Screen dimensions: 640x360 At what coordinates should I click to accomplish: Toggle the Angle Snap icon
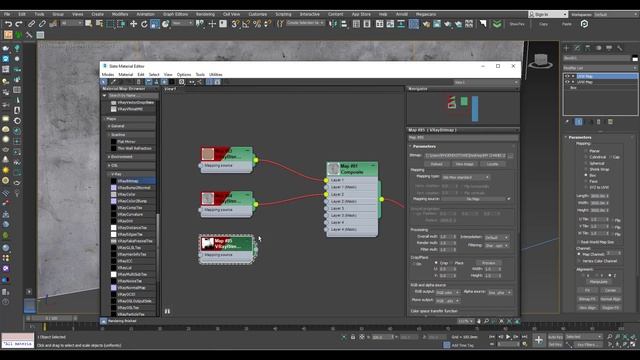(246, 24)
